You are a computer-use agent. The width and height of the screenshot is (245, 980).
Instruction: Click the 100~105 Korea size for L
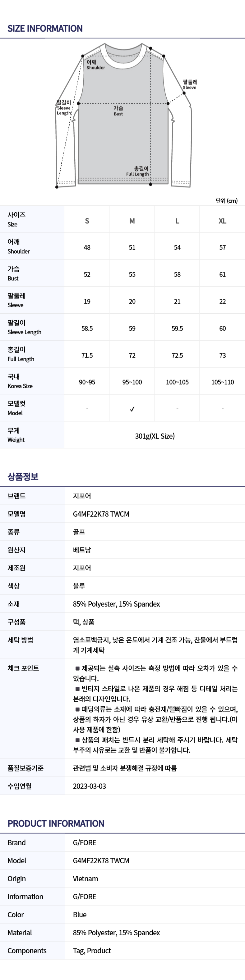pyautogui.click(x=177, y=382)
